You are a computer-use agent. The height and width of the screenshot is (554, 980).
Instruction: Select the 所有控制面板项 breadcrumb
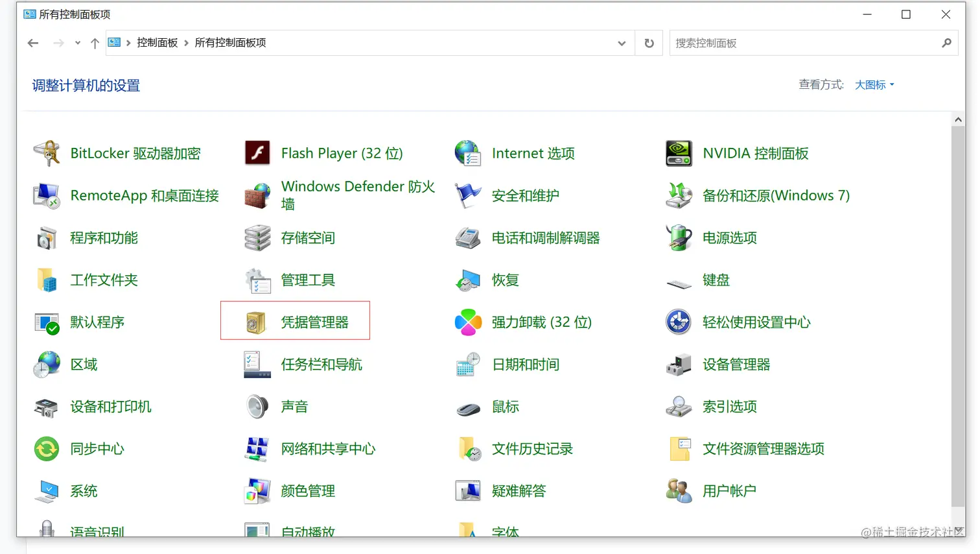230,43
